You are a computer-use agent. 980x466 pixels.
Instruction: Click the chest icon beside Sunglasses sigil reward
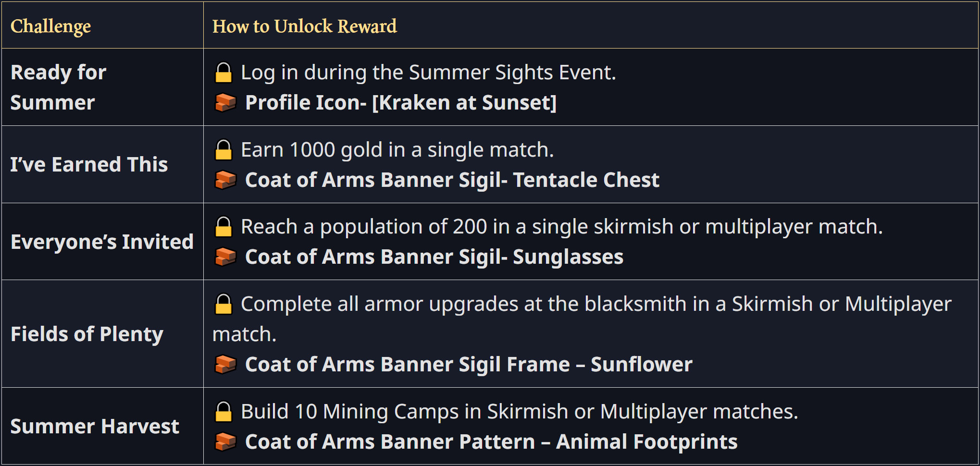tap(225, 257)
